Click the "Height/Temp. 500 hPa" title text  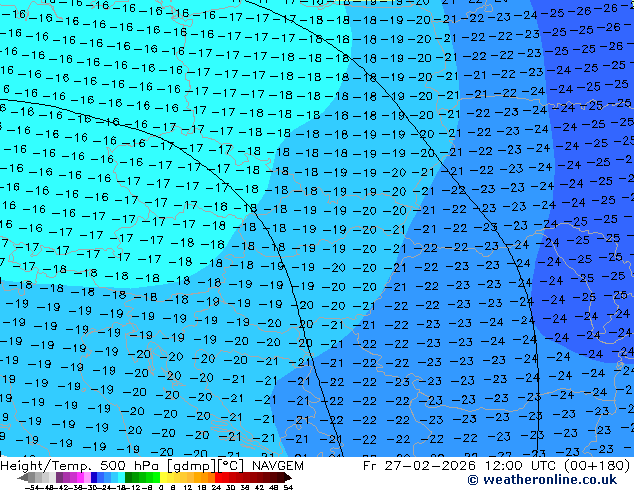click(x=82, y=466)
